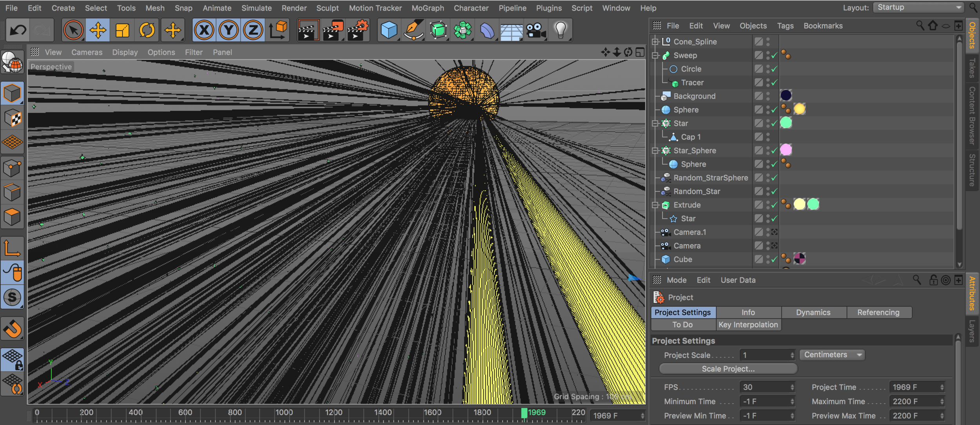Toggle Cone_Spline layer checkbox

tap(759, 42)
